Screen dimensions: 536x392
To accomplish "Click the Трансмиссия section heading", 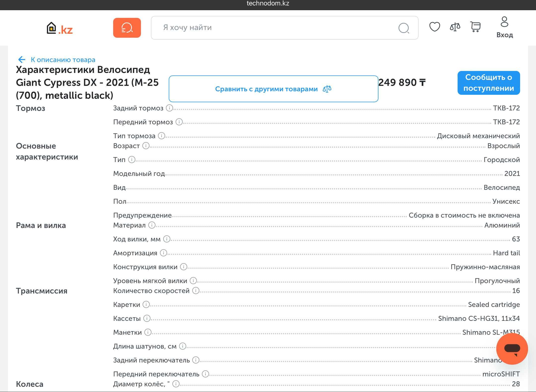I will [42, 291].
